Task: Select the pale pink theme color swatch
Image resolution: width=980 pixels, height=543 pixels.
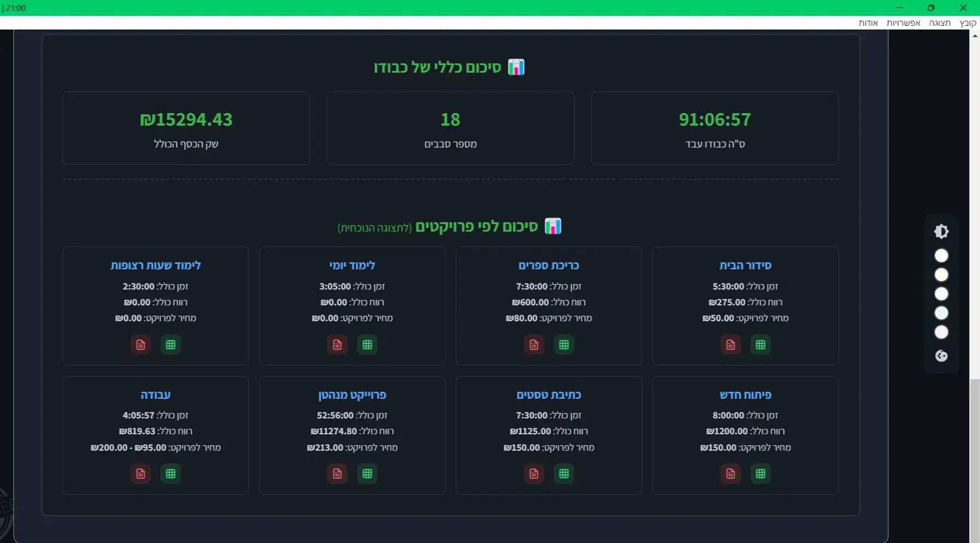Action: pos(941,332)
